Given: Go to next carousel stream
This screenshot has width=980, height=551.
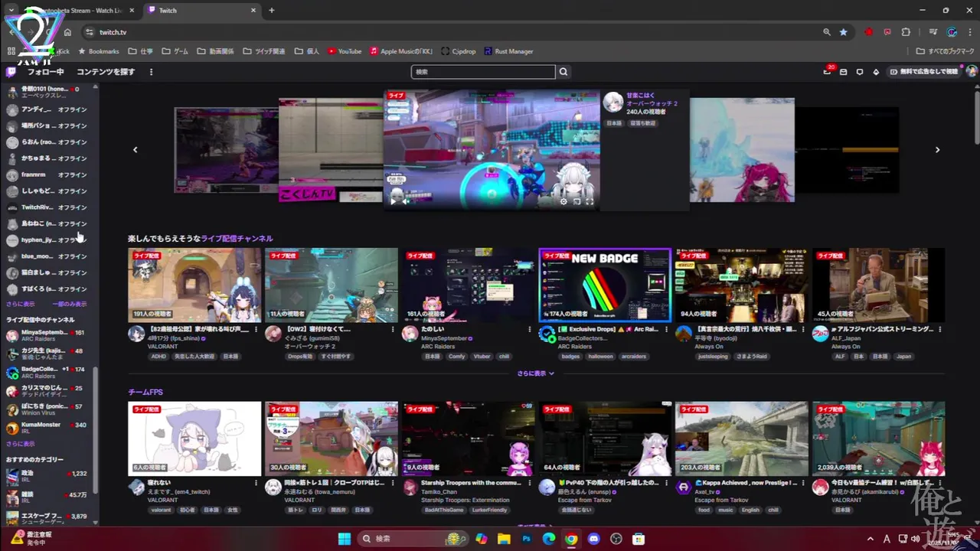Looking at the screenshot, I should coord(937,150).
